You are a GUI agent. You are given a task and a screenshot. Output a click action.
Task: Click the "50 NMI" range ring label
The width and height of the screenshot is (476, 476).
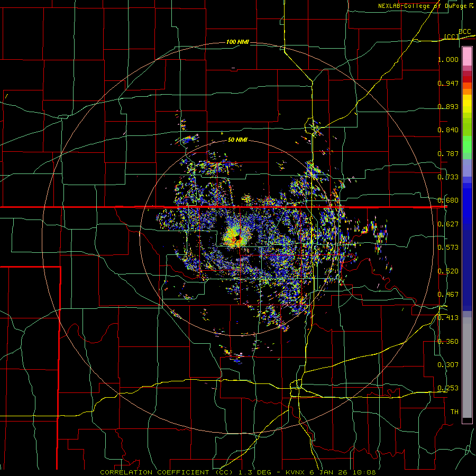coord(237,140)
